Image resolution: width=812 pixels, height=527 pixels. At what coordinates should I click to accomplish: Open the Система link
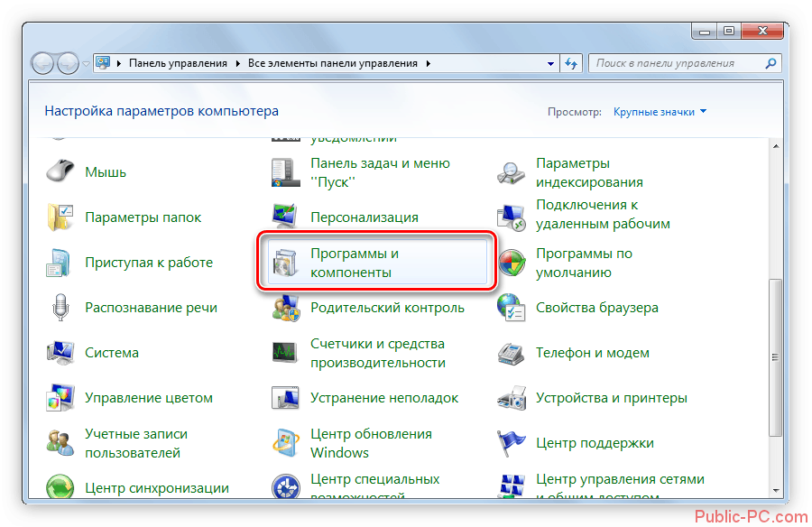tap(112, 353)
